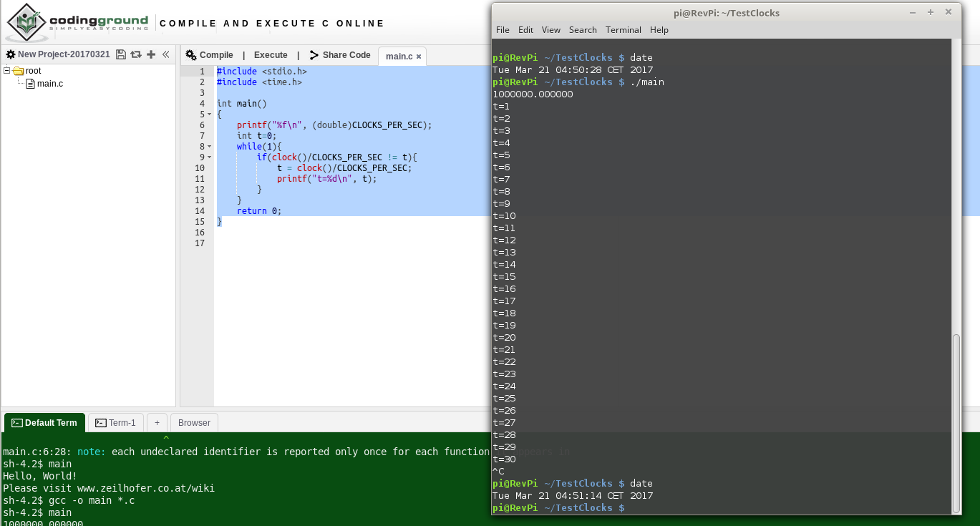Fold the main function at line 5
This screenshot has height=526, width=980.
[x=209, y=115]
